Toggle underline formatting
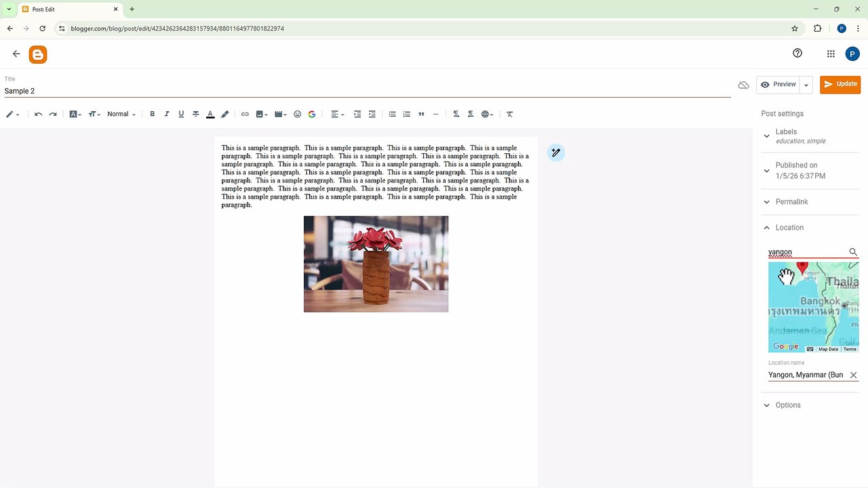Image resolution: width=868 pixels, height=488 pixels. click(181, 115)
